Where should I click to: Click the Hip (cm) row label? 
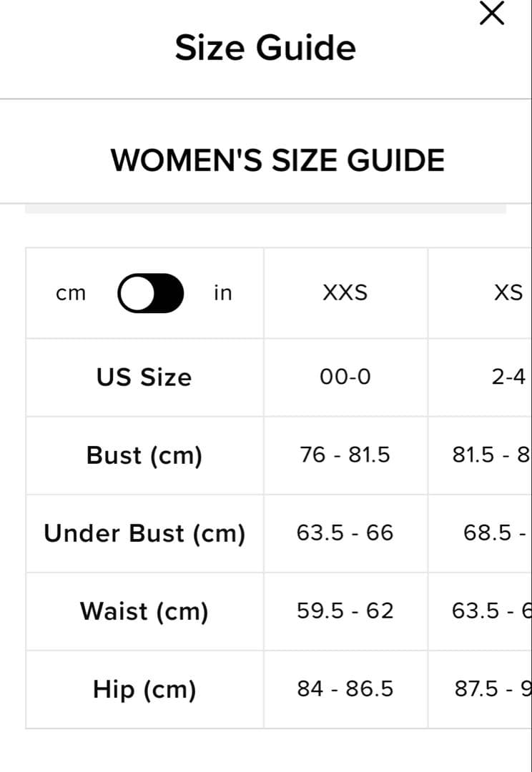tap(144, 689)
